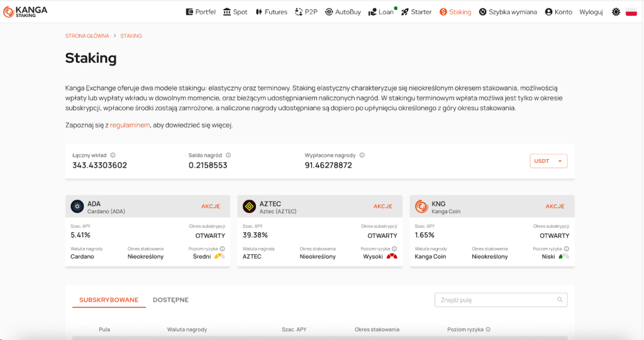This screenshot has width=644, height=340.
Task: Click the Znajdź pulę search field
Action: pyautogui.click(x=494, y=300)
